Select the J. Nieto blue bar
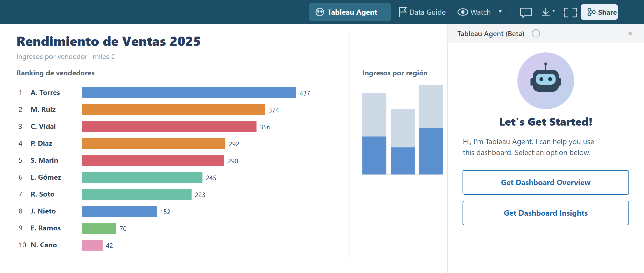Image resolution: width=644 pixels, height=273 pixels. [119, 211]
